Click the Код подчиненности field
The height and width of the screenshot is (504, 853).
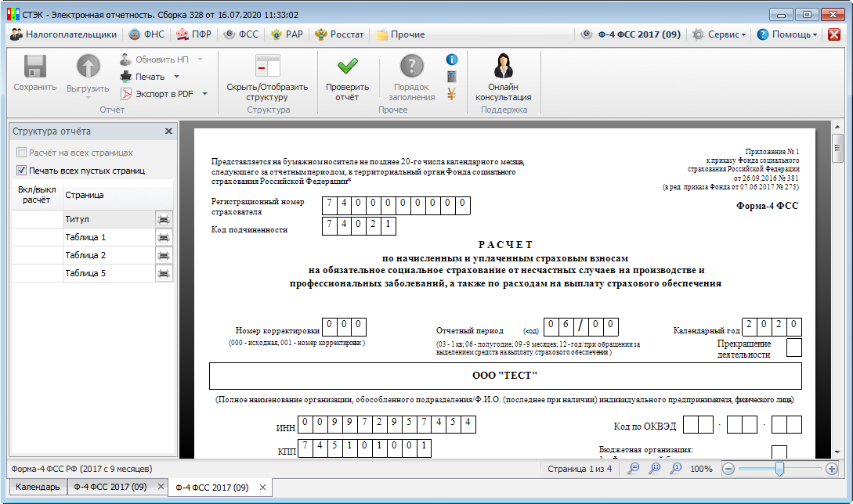click(x=359, y=225)
